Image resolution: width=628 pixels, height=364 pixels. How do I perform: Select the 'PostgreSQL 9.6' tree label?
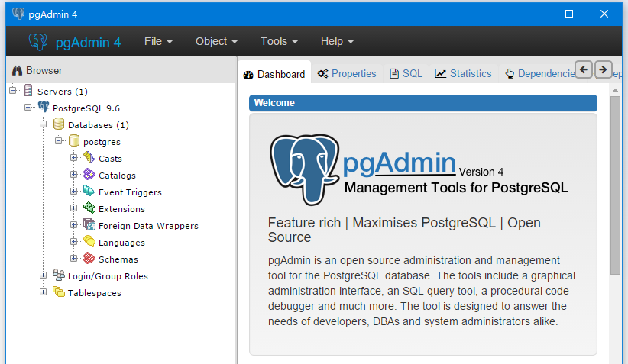pyautogui.click(x=86, y=108)
